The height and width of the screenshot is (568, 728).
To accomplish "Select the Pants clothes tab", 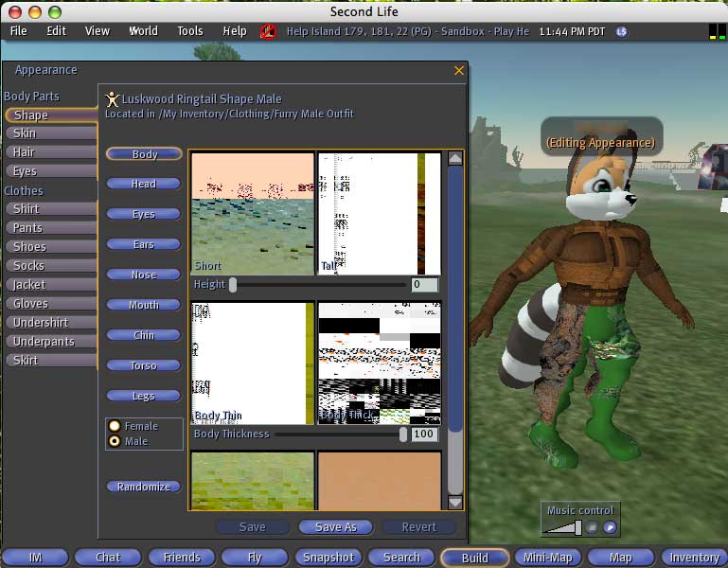I will point(51,227).
